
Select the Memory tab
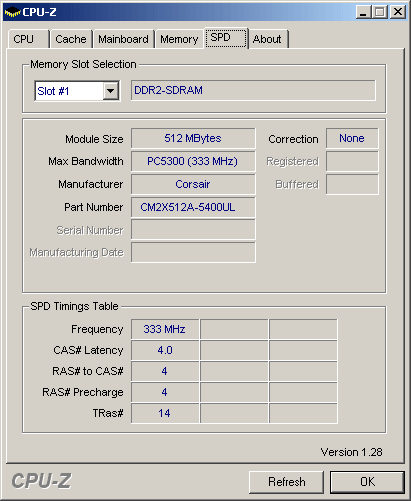tap(179, 39)
